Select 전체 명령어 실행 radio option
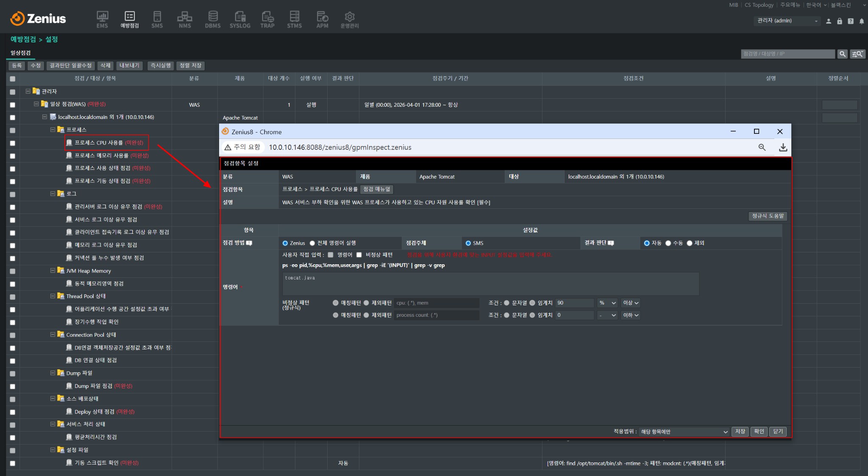This screenshot has height=476, width=868. (312, 243)
